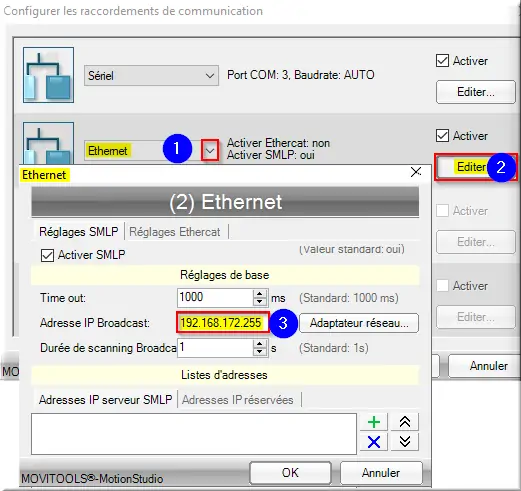Click the Adaptateur réseau... button
This screenshot has height=491, width=521.
(x=359, y=323)
